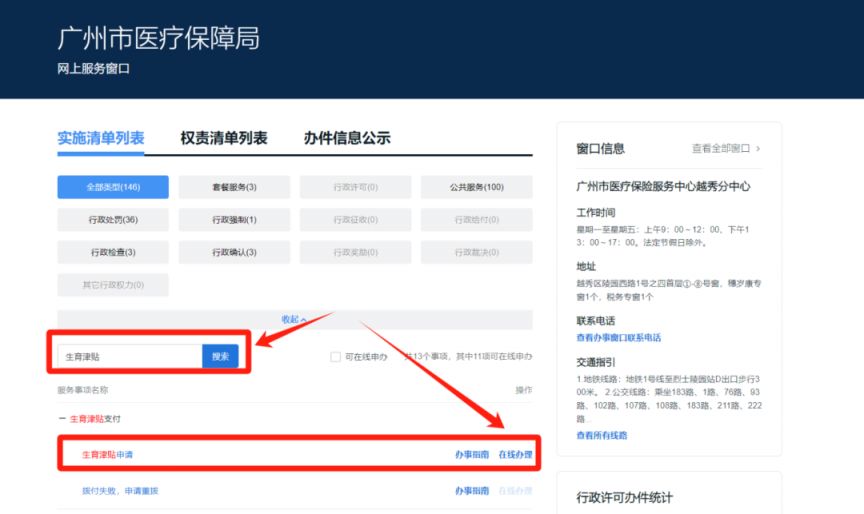Open 办事指南 for 拨付失败，申请重拨

click(472, 491)
